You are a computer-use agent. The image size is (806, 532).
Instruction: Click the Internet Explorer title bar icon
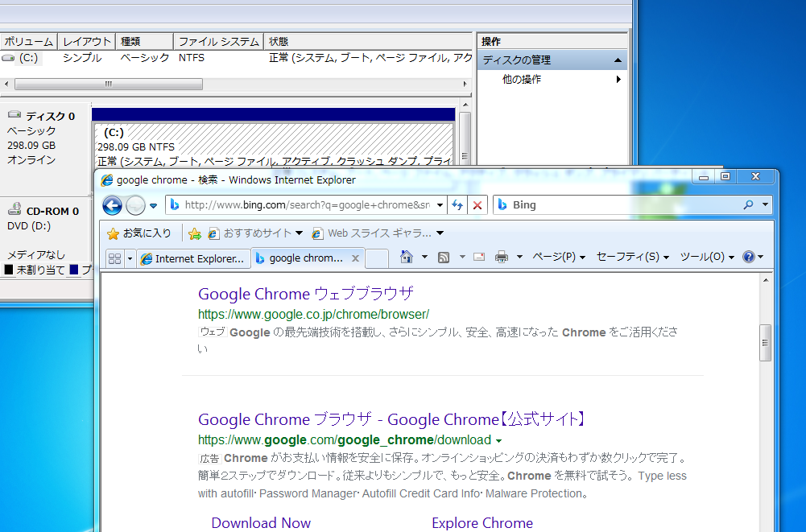[x=107, y=180]
